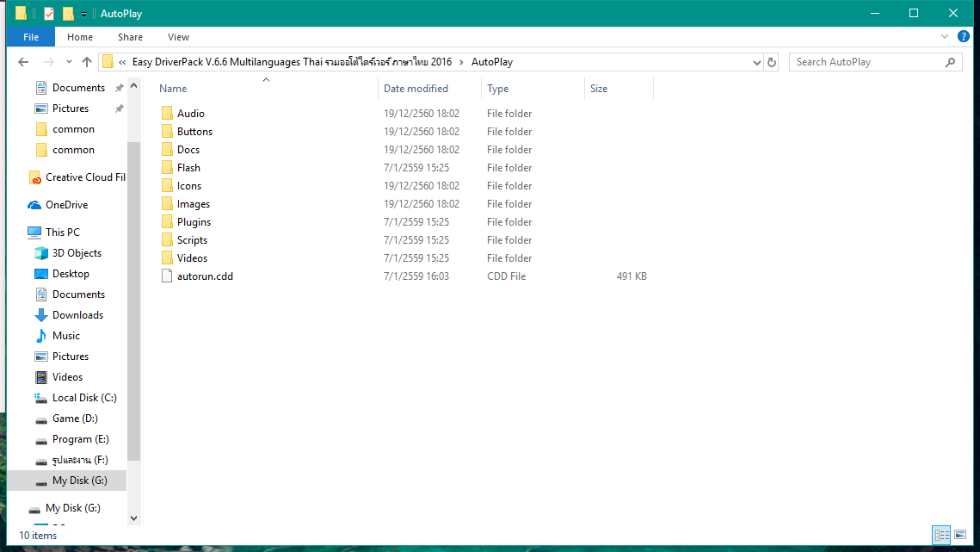Select the (F:) drive in navigation pane
Image resolution: width=980 pixels, height=552 pixels.
(80, 459)
